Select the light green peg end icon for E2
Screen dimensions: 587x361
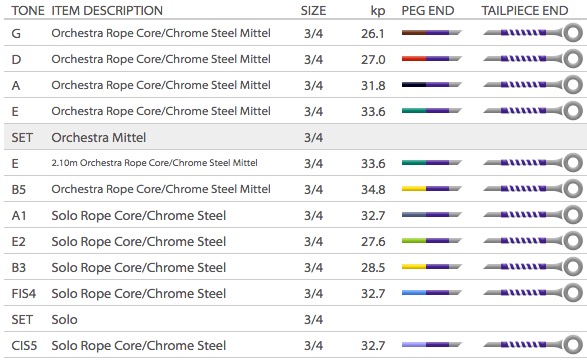[x=432, y=241]
